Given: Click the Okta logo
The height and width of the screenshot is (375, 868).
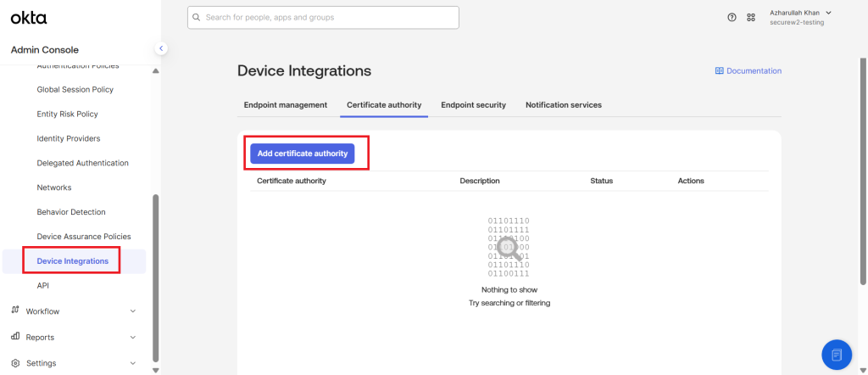Looking at the screenshot, I should [x=29, y=17].
